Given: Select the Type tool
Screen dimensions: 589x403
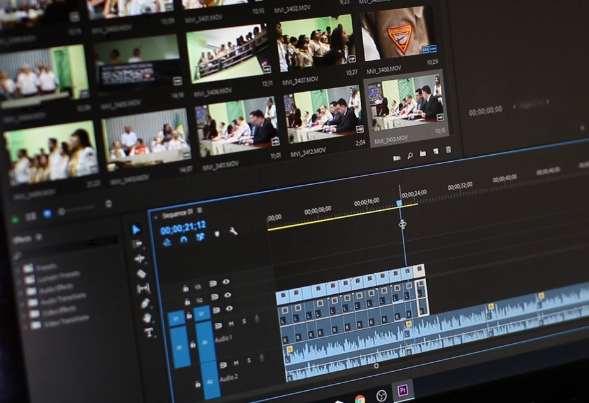Looking at the screenshot, I should 149,332.
